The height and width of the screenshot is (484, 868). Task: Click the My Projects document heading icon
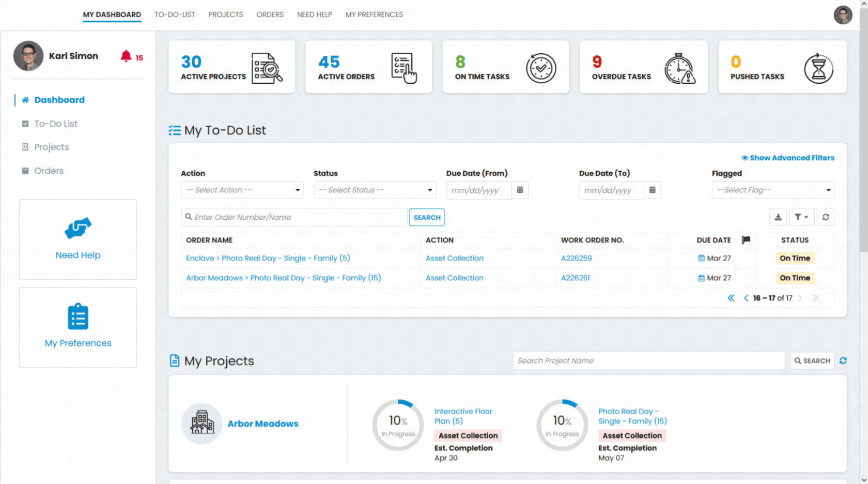pyautogui.click(x=175, y=360)
